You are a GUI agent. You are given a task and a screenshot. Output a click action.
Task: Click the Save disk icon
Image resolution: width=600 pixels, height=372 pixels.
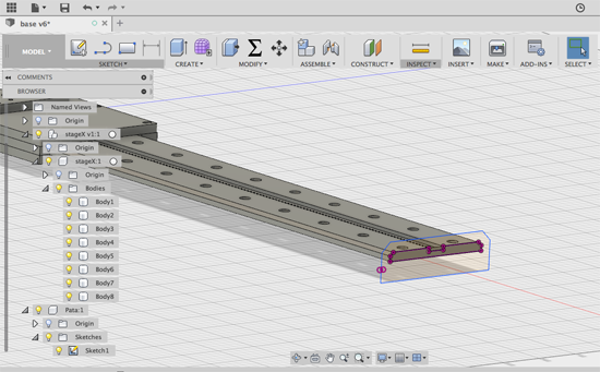(x=64, y=7)
